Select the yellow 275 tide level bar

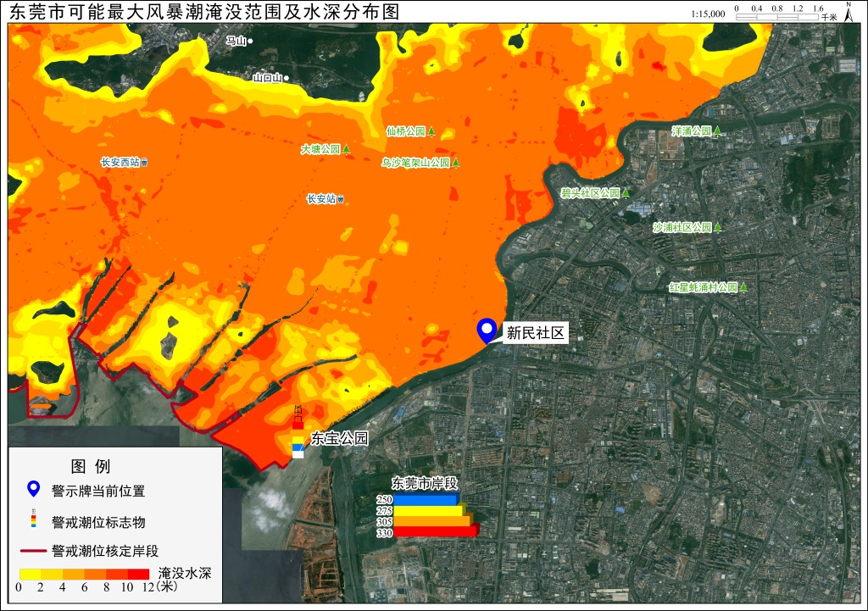click(x=430, y=510)
